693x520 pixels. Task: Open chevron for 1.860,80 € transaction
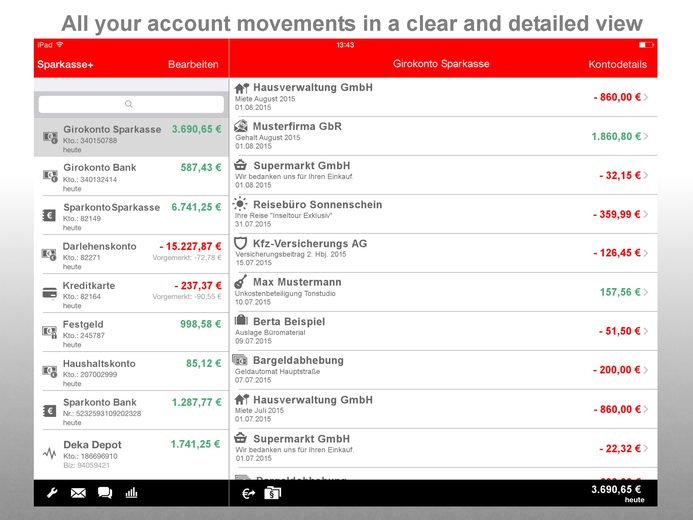tap(646, 136)
